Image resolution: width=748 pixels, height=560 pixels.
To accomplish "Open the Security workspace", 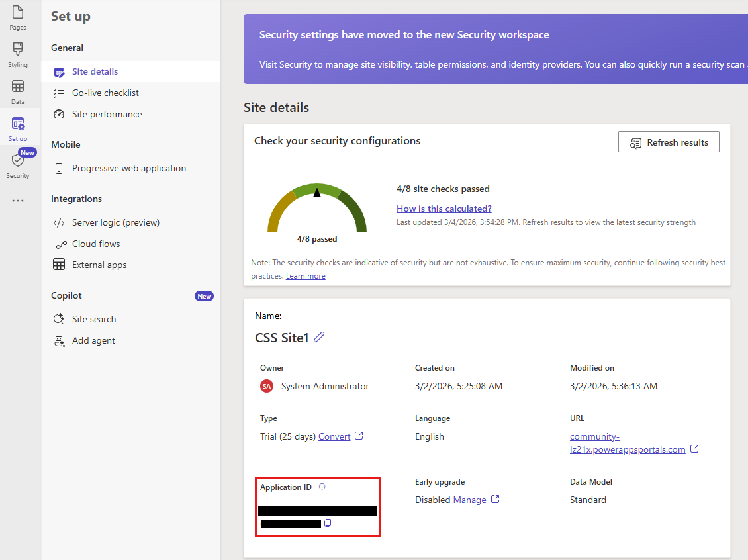I will [x=18, y=166].
